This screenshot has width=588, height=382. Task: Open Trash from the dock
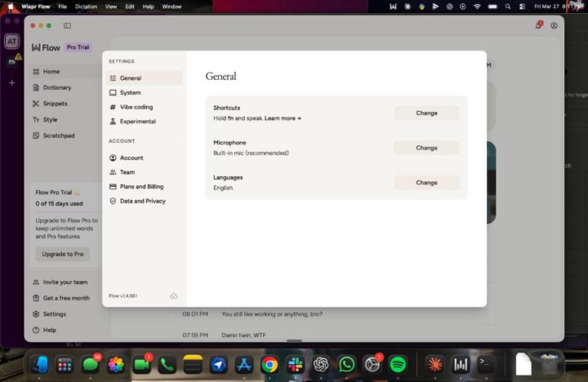click(549, 364)
